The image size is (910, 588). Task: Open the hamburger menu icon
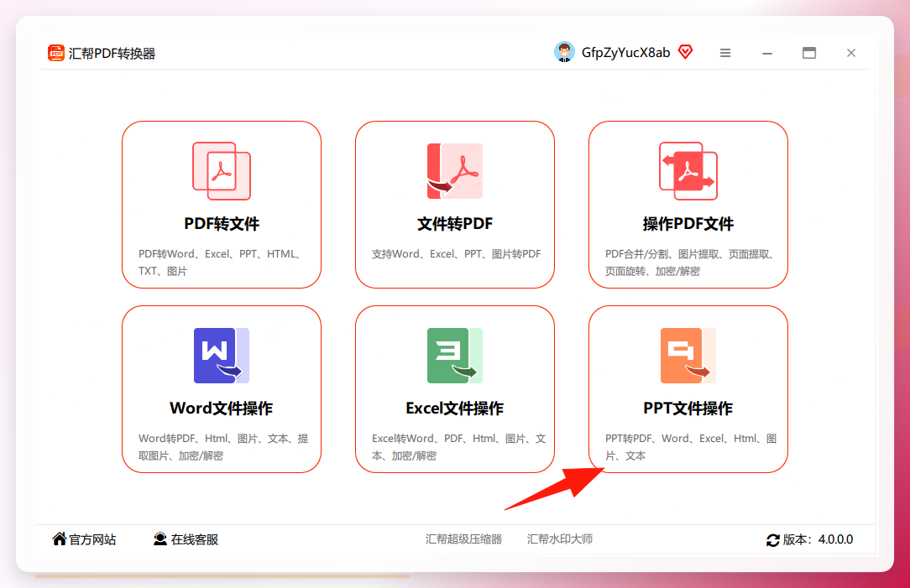tap(724, 53)
